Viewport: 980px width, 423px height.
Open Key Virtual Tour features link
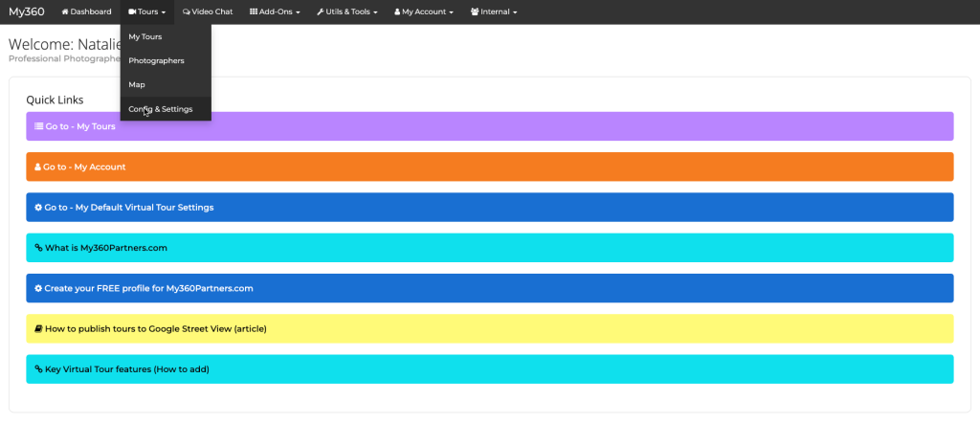coord(489,369)
